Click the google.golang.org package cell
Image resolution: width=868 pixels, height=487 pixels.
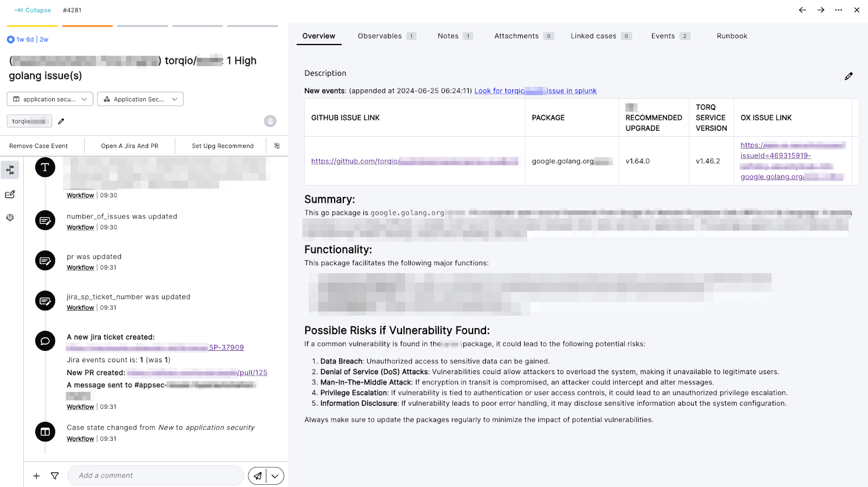[572, 161]
